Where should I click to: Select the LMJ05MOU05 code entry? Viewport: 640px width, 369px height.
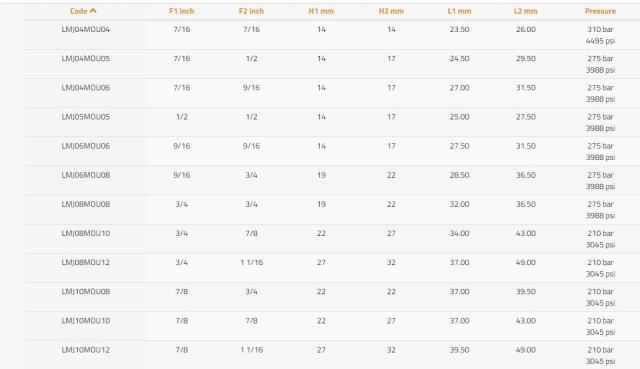(86, 117)
